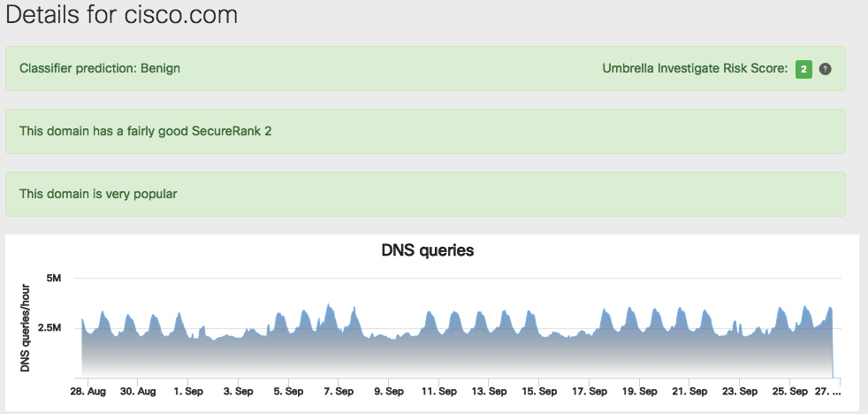Click the help question mark icon
The height and width of the screenshot is (414, 868).
pos(825,69)
